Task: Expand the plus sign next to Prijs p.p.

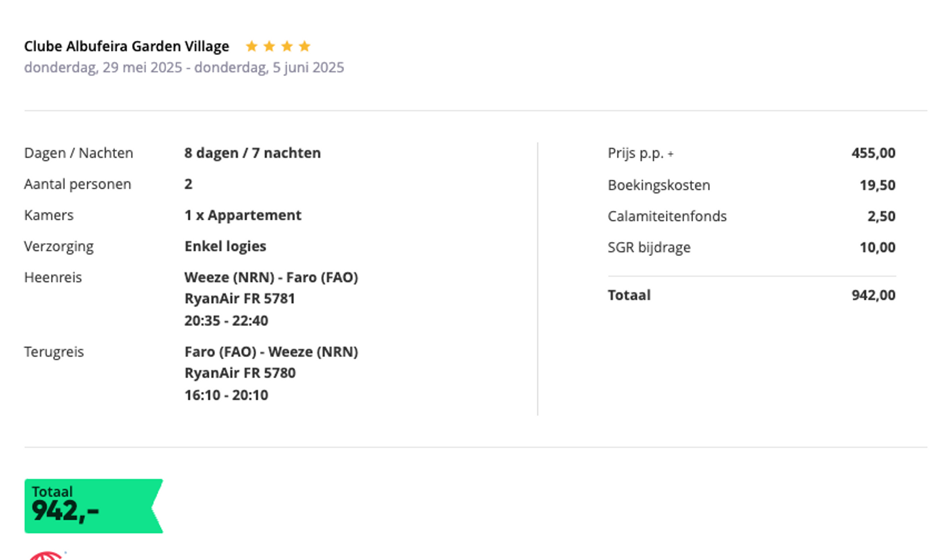Action: [x=670, y=154]
